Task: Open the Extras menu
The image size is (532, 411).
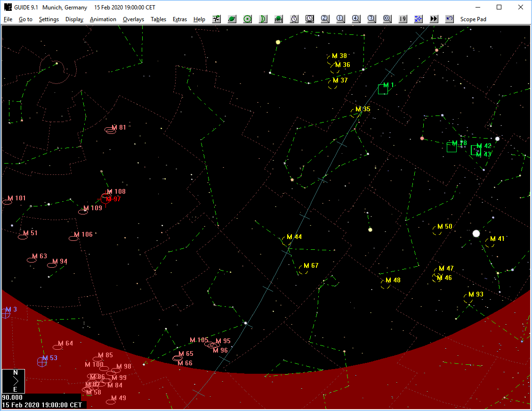Action: (x=179, y=19)
